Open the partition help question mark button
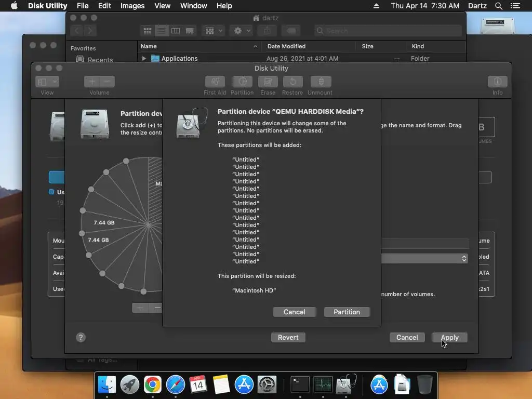Image resolution: width=532 pixels, height=399 pixels. (x=81, y=337)
